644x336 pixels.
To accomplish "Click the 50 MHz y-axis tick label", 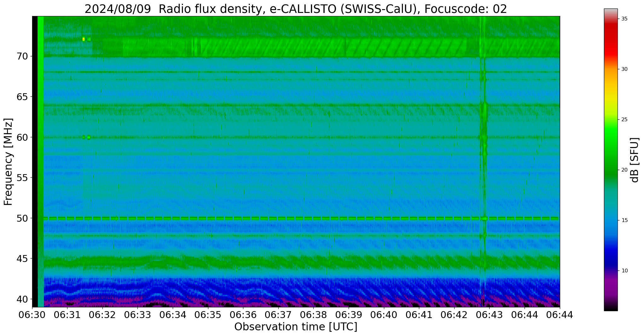I will click(22, 218).
